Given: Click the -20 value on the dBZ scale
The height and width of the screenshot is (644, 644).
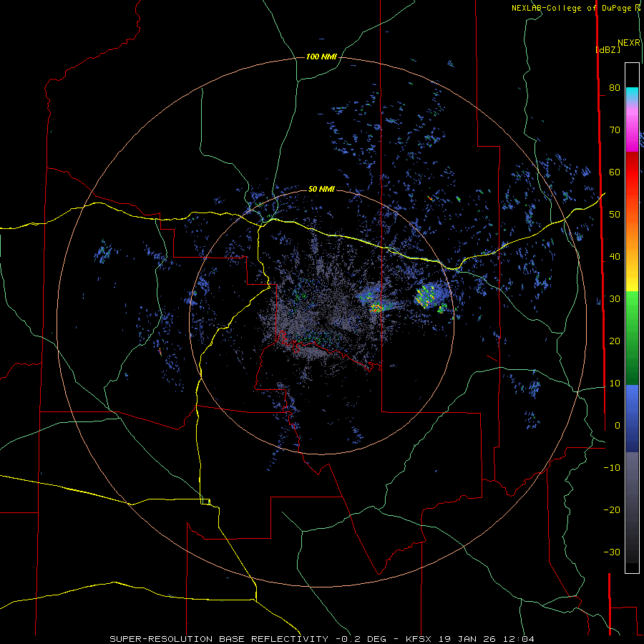Looking at the screenshot, I should click(612, 509).
